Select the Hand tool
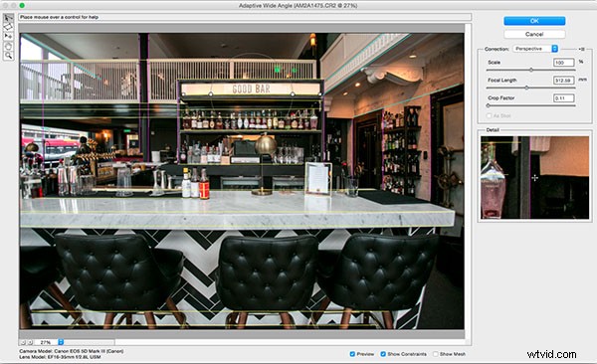 pyautogui.click(x=8, y=46)
